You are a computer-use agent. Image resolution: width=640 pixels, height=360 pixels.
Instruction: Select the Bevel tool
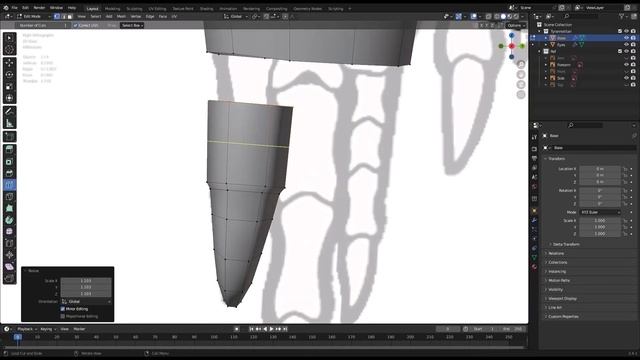9,173
